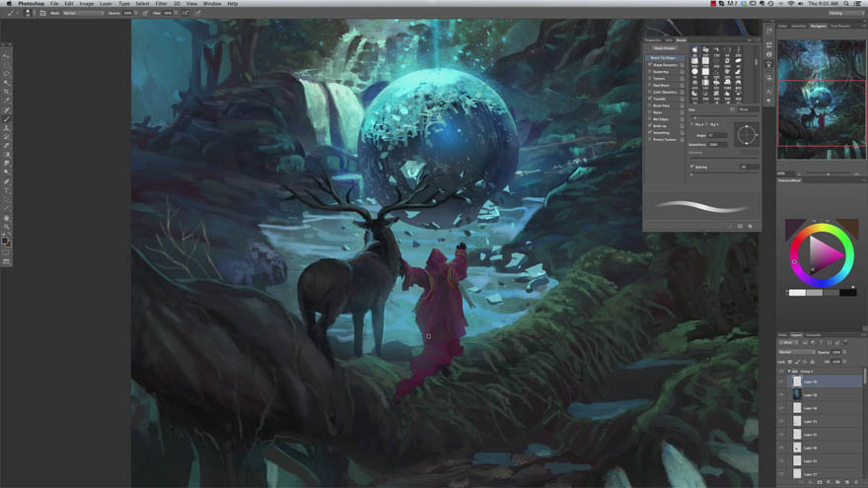Select the Lasso tool

click(x=6, y=73)
